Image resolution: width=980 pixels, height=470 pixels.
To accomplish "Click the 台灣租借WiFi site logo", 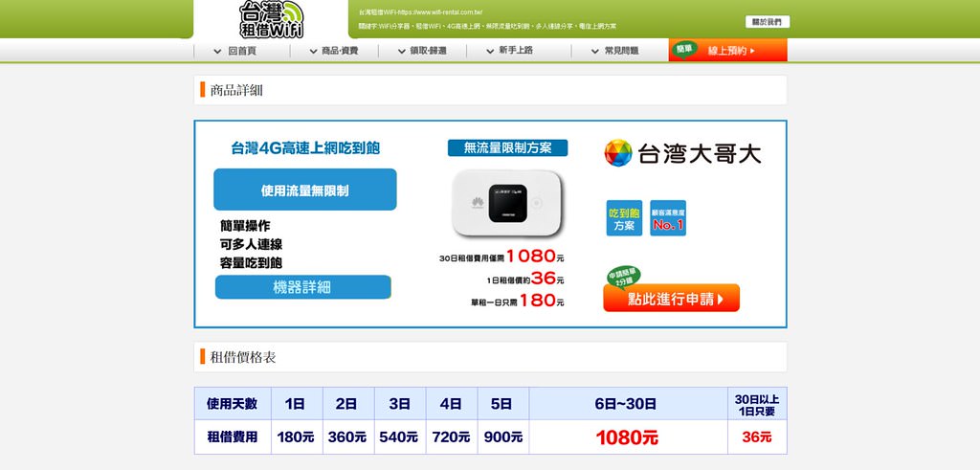I will click(x=271, y=19).
